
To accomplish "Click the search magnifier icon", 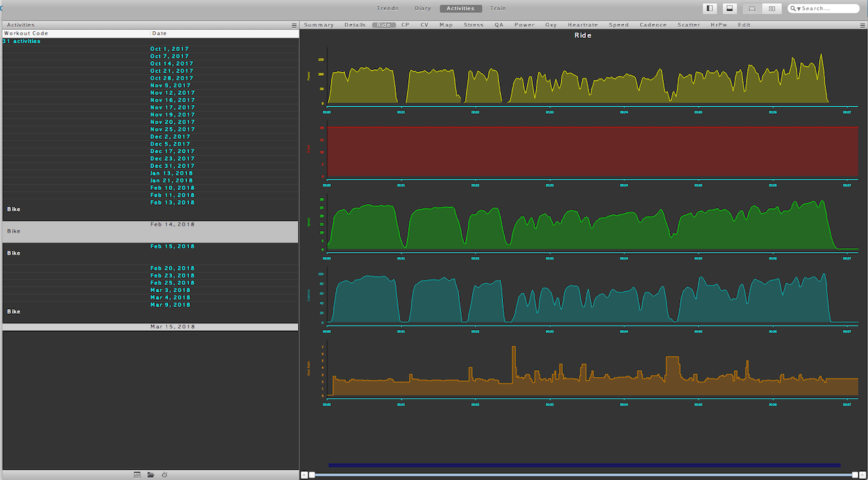I will click(793, 9).
